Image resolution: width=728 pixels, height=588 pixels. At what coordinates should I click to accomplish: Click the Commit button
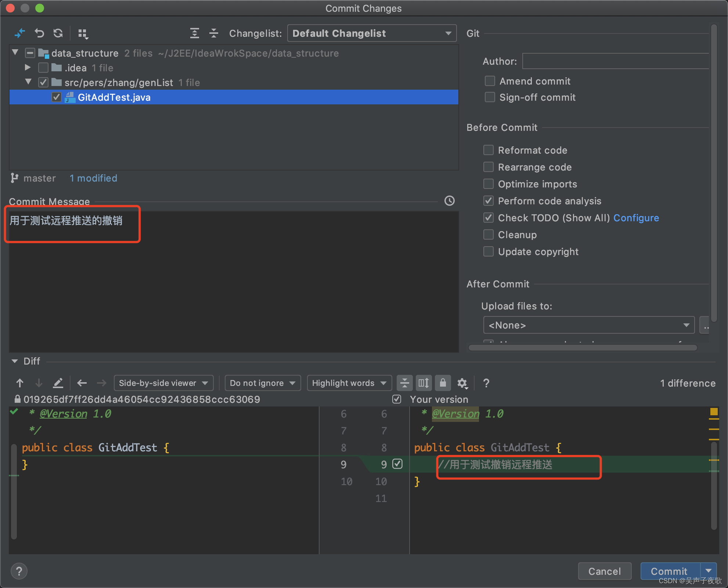pos(670,571)
